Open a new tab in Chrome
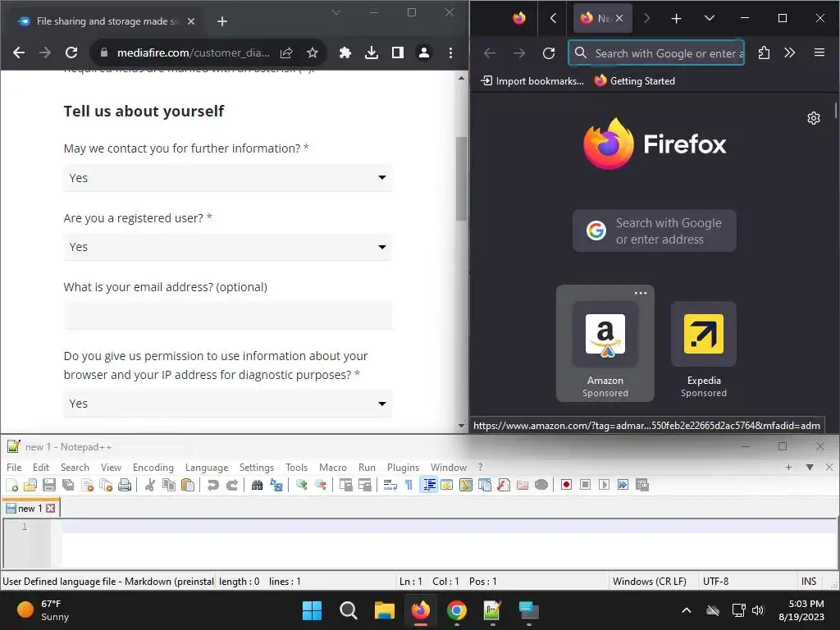 click(222, 21)
